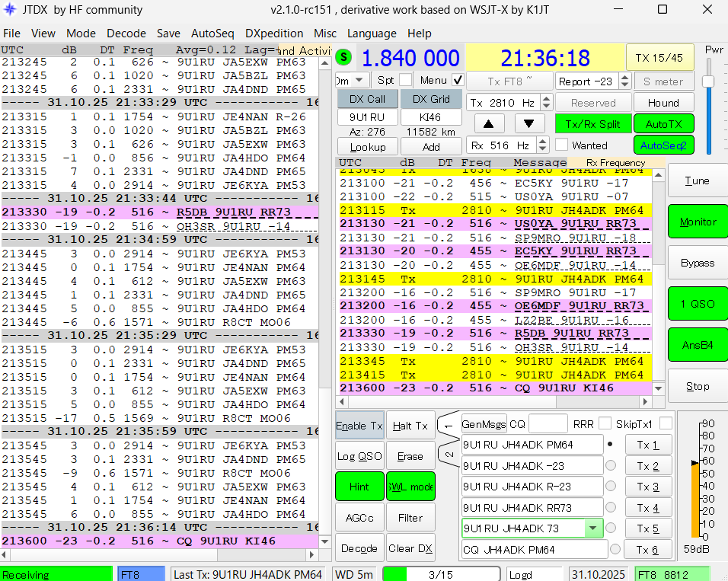
Task: Click the AutoSeq2 green button
Action: click(663, 145)
